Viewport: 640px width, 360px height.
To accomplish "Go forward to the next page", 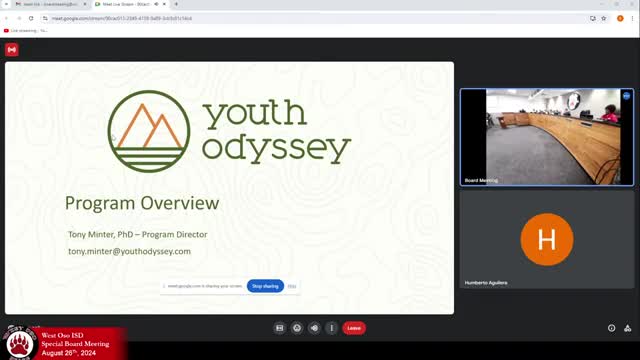I will pos(19,18).
